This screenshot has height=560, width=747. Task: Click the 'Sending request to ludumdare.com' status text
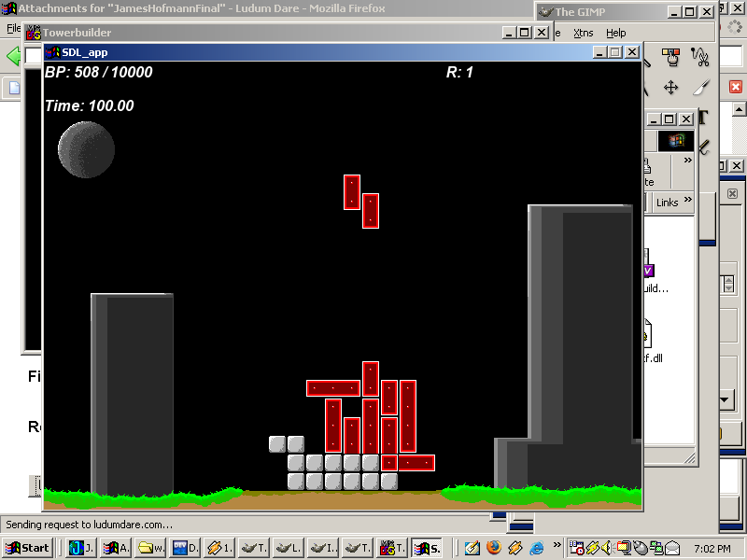tap(89, 525)
